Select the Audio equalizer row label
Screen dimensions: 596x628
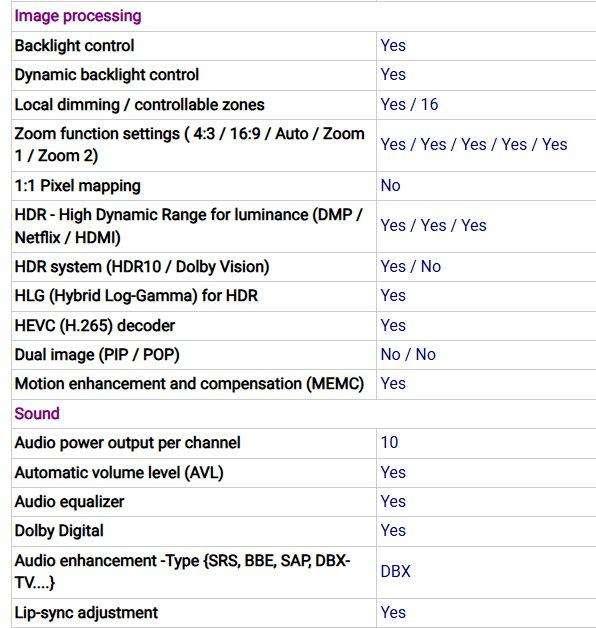[69, 502]
